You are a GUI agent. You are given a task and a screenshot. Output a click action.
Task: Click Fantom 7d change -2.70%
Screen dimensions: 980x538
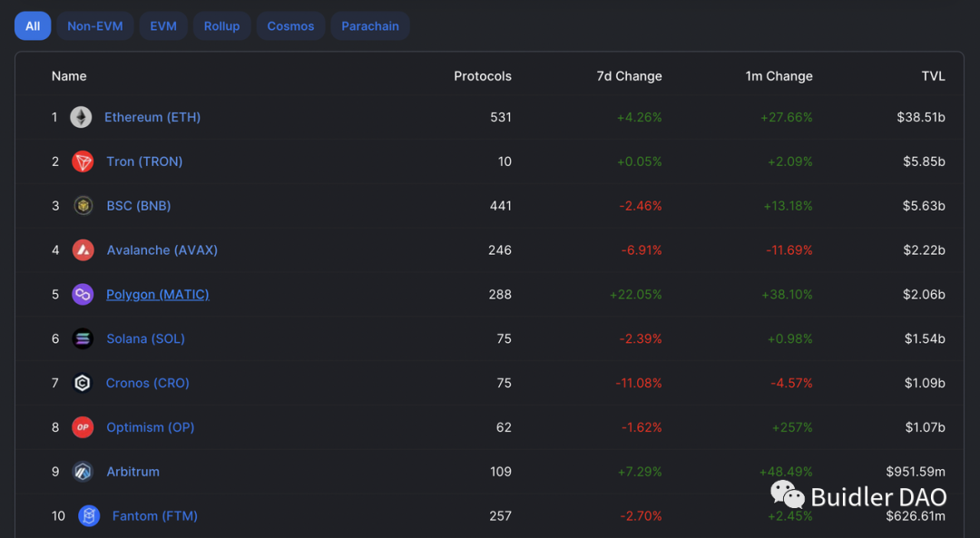[641, 516]
